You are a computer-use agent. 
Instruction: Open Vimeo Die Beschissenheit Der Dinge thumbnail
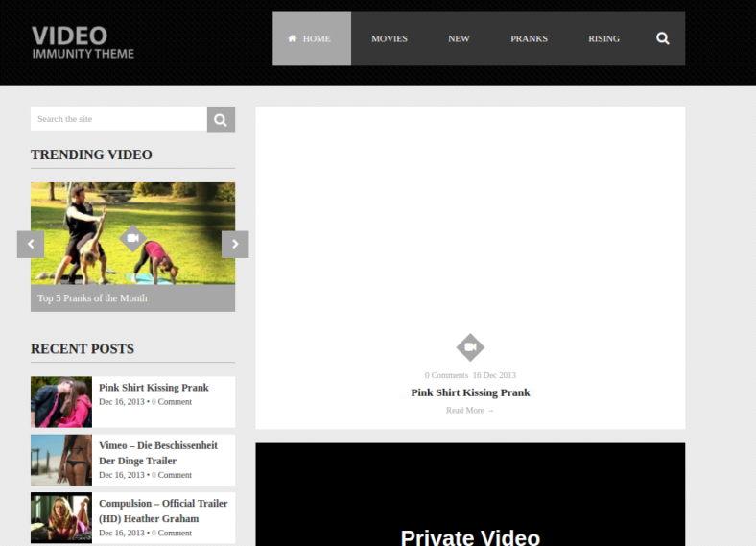[61, 460]
